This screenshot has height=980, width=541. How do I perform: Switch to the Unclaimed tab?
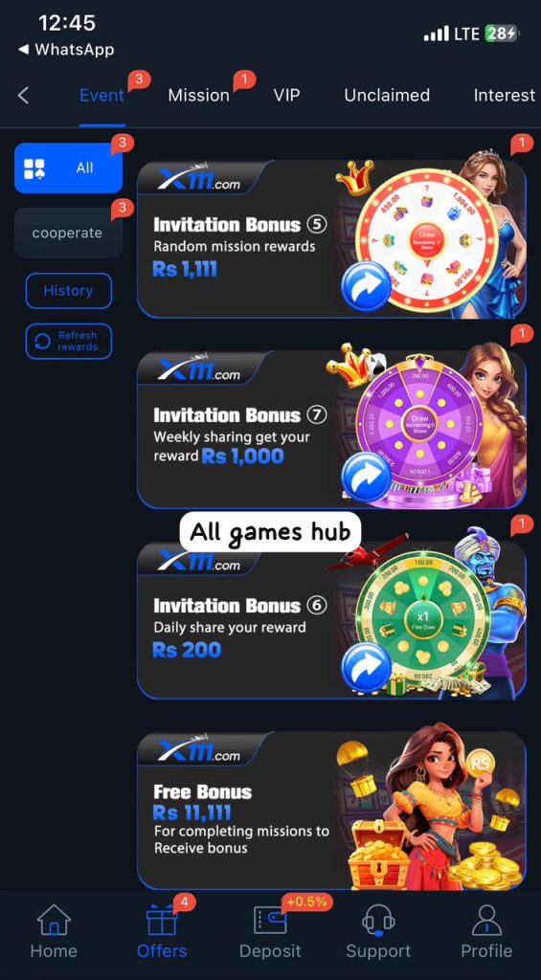pyautogui.click(x=387, y=95)
